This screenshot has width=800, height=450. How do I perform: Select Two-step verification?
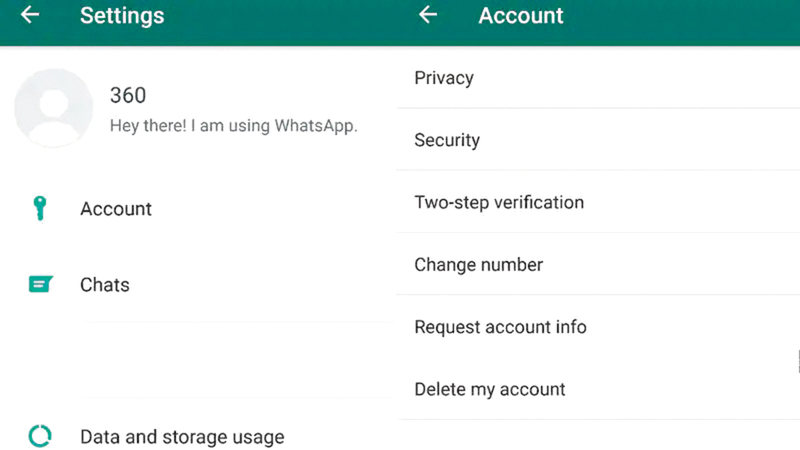click(499, 202)
